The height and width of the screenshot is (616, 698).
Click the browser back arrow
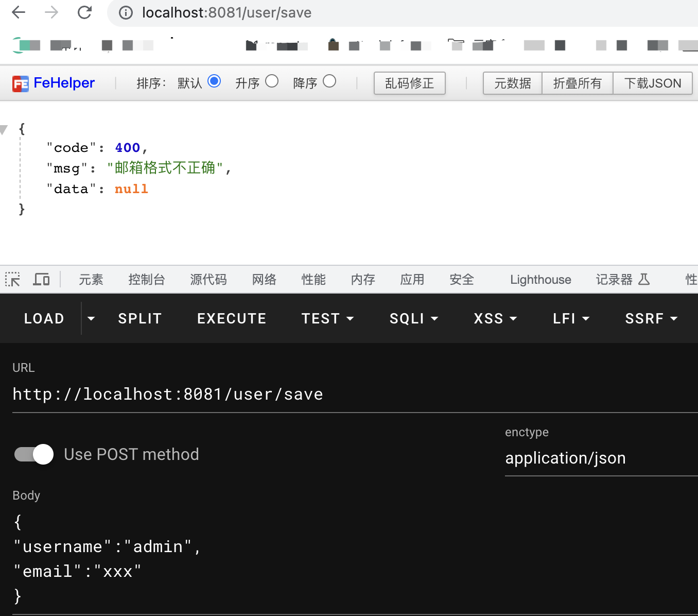[19, 12]
